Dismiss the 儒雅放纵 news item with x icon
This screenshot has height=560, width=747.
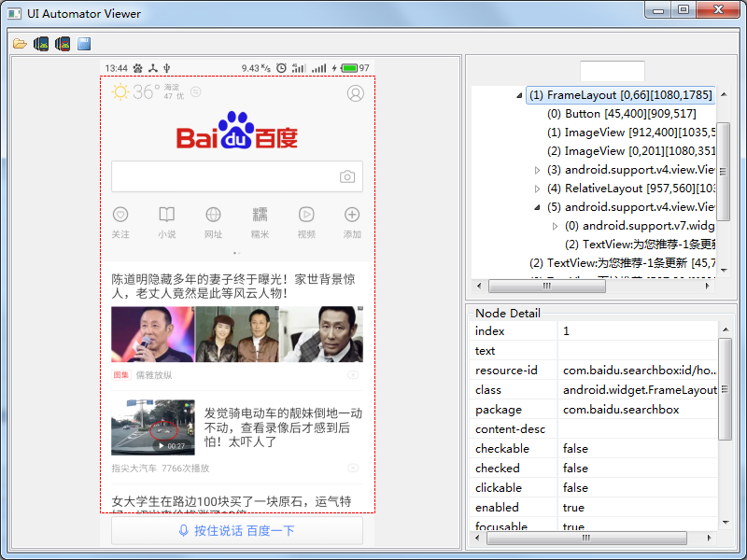[353, 375]
